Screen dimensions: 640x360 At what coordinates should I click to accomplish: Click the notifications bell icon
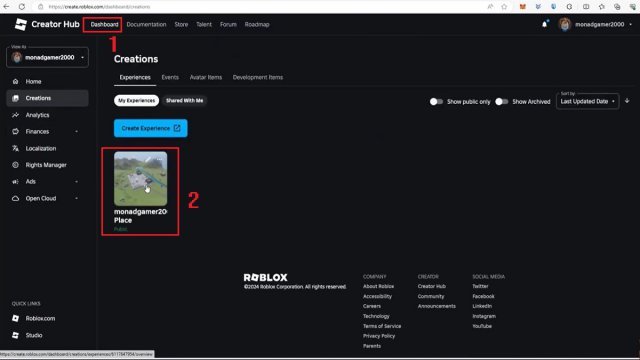coord(544,24)
